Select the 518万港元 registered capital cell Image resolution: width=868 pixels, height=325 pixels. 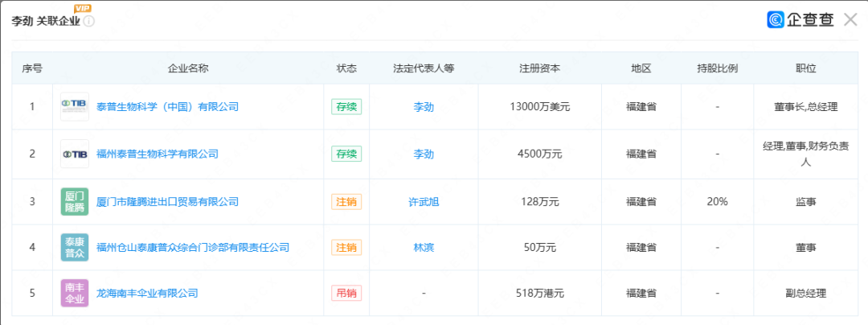coord(540,294)
